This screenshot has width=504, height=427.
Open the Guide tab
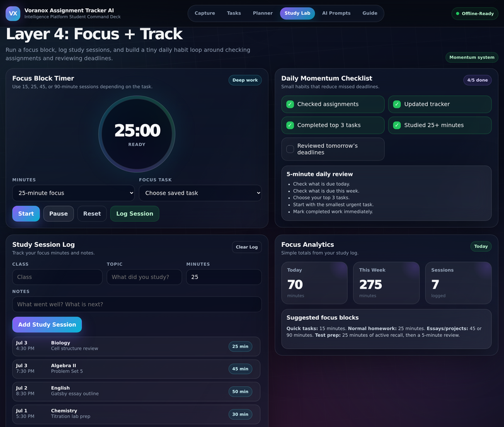coord(370,13)
